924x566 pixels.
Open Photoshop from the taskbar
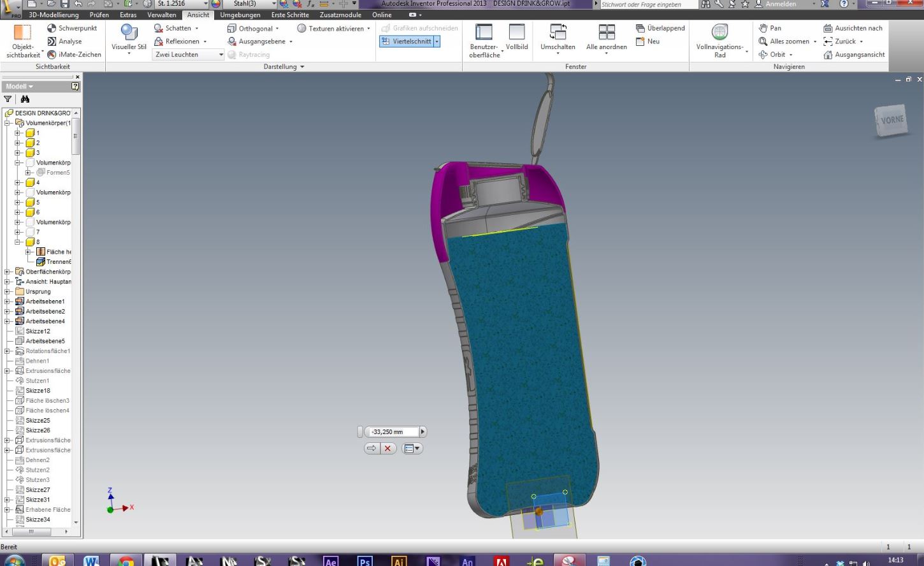pos(365,560)
